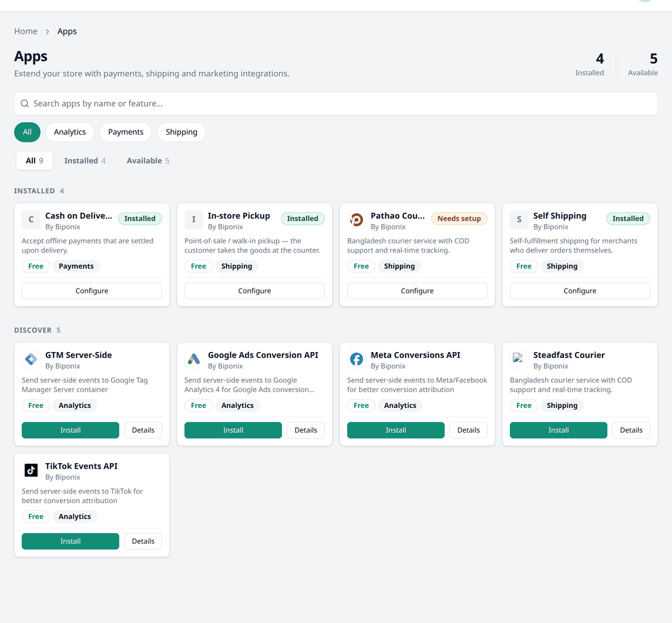
Task: Install Google Ads Conversion API
Action: [233, 430]
